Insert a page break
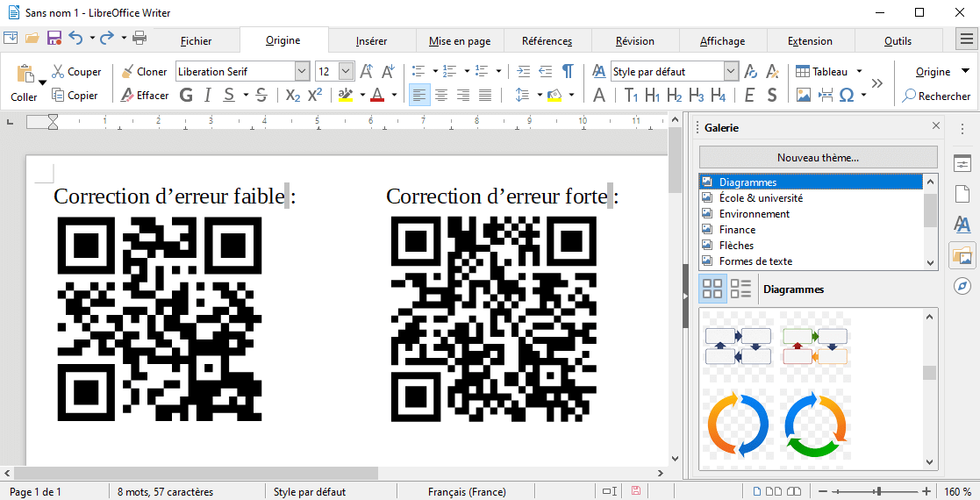Viewport: 980px width, 500px height. coord(825,95)
